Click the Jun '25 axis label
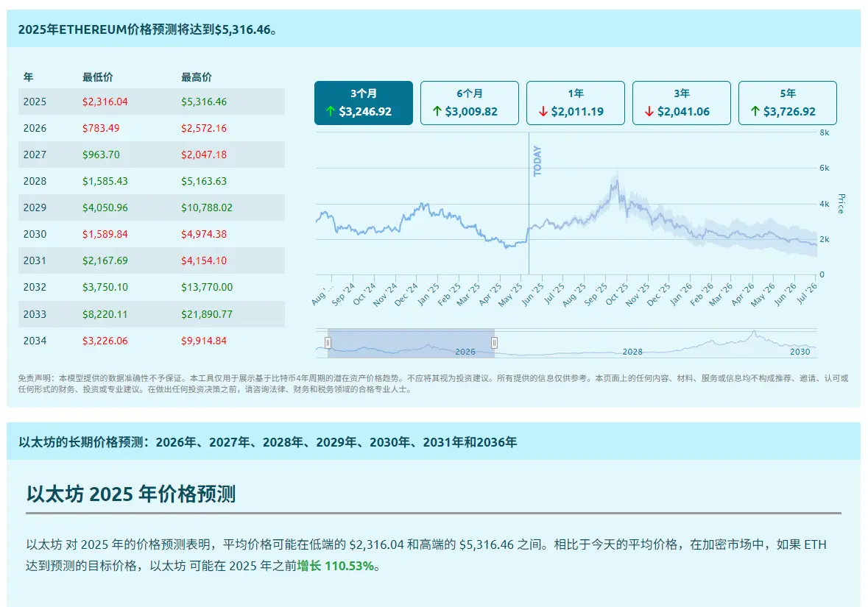The image size is (868, 607). point(532,294)
